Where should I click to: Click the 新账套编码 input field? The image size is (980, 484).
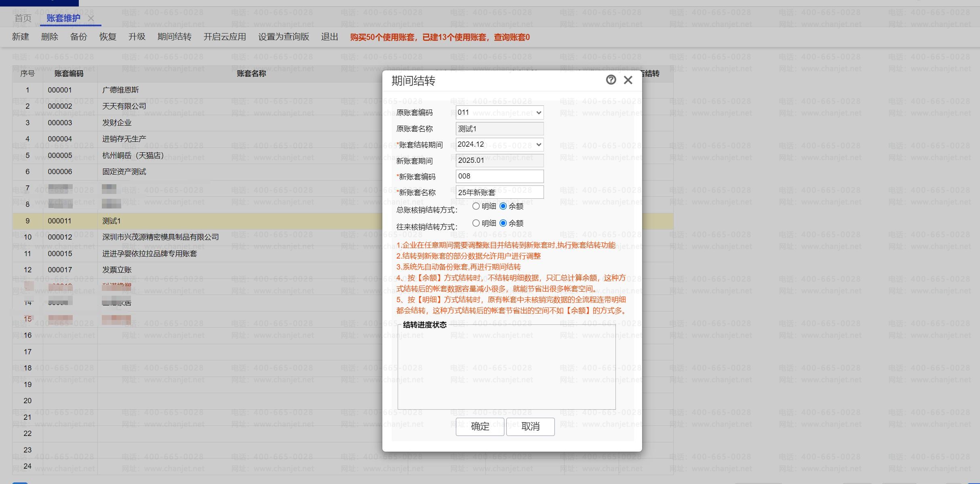(x=499, y=177)
